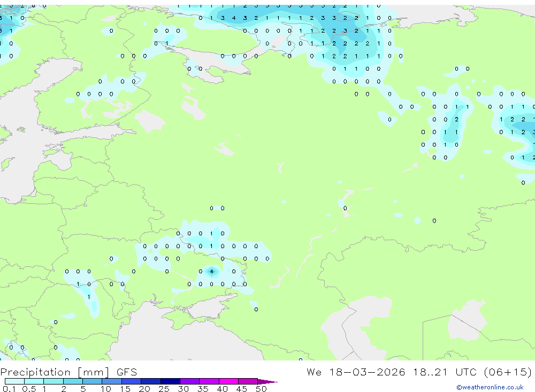Viewport: 535px width, 392px height.
Task: Click the '0.5' legend scale label
Action: (x=29, y=389)
